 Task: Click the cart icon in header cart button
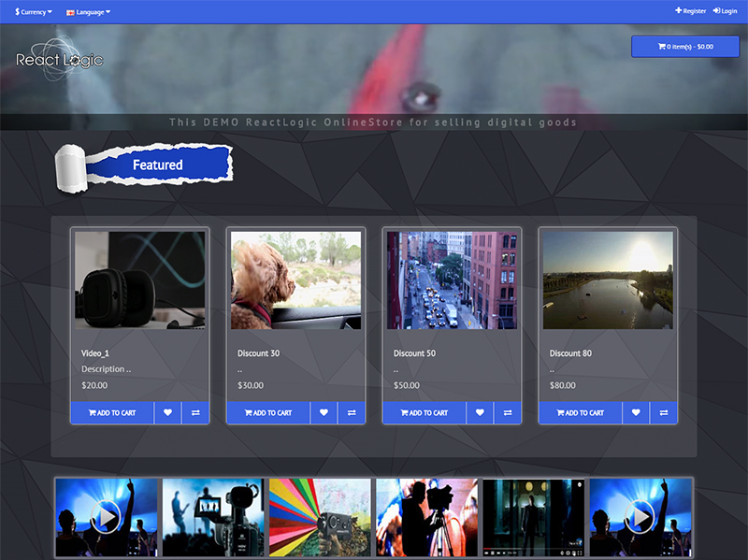coord(662,46)
